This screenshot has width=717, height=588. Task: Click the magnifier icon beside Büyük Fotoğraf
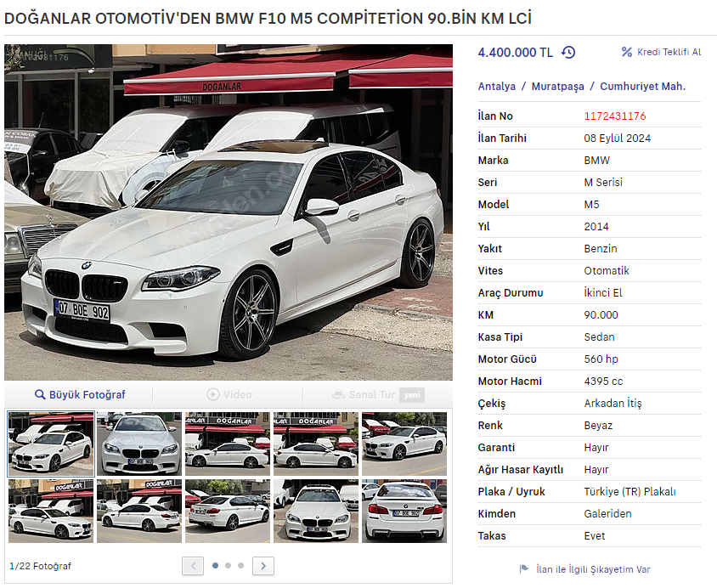click(40, 394)
